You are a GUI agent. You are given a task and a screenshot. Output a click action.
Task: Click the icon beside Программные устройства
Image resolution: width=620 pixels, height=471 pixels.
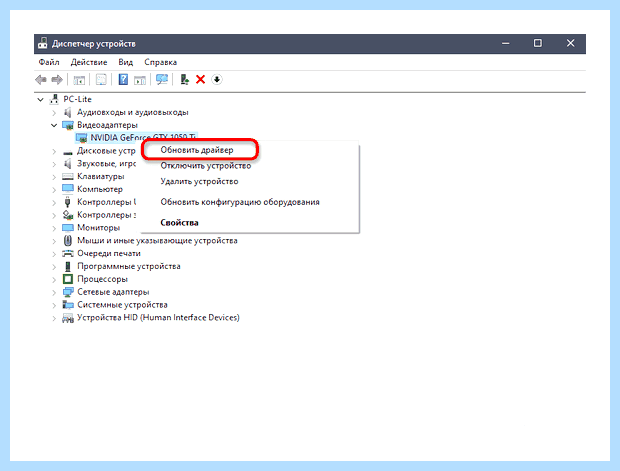coord(68,266)
